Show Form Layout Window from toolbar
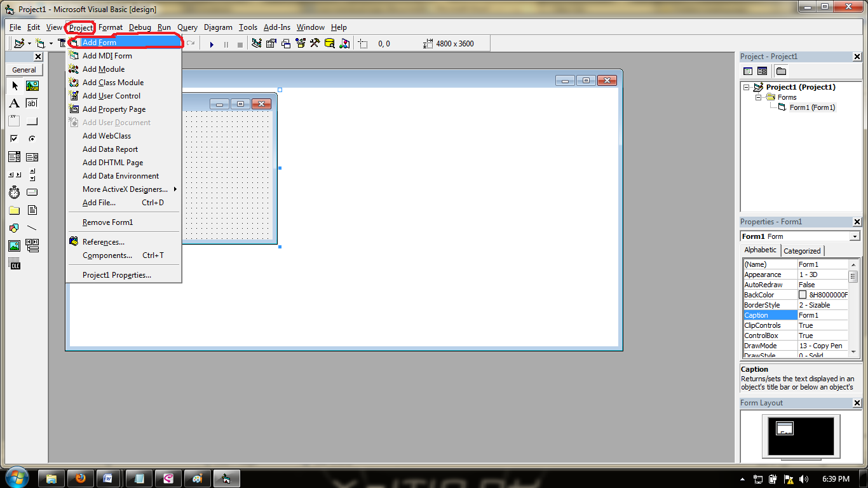The image size is (868, 488). coord(286,44)
